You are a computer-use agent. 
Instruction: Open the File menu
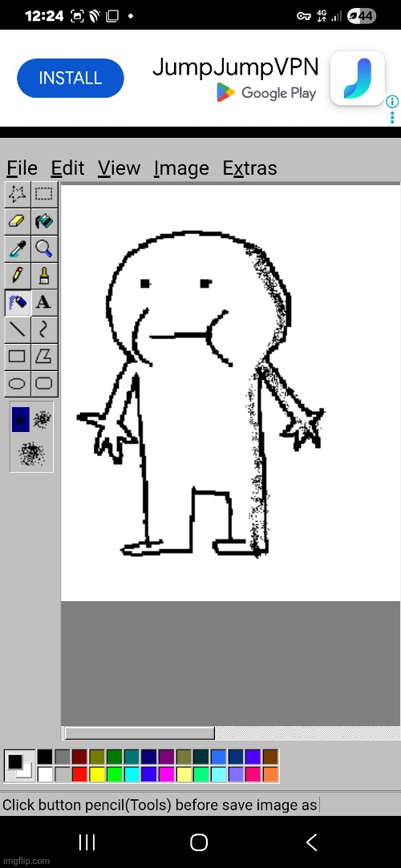point(22,168)
